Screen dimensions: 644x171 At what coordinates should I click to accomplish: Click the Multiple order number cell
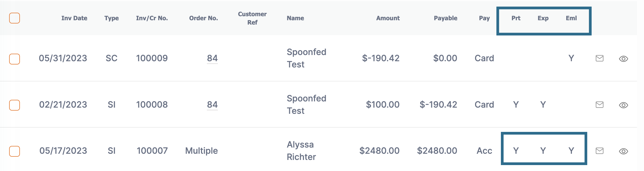click(x=201, y=151)
